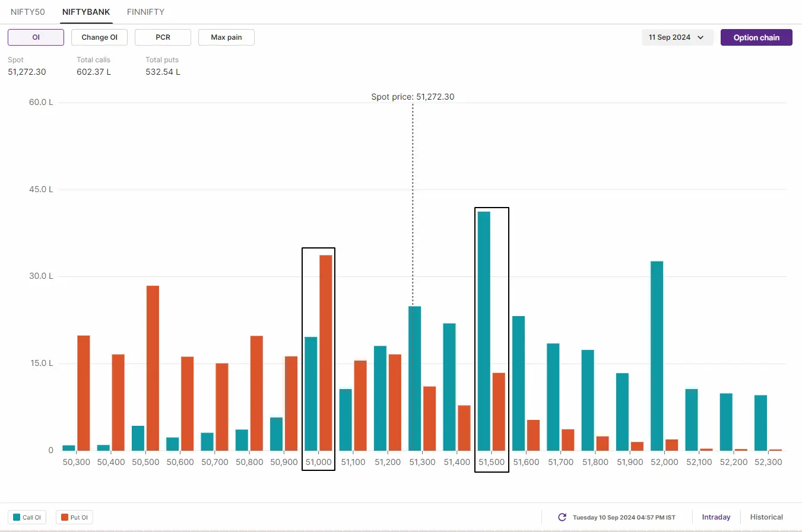This screenshot has width=802, height=532.
Task: Switch to the NIFTY50 tab
Action: click(28, 12)
